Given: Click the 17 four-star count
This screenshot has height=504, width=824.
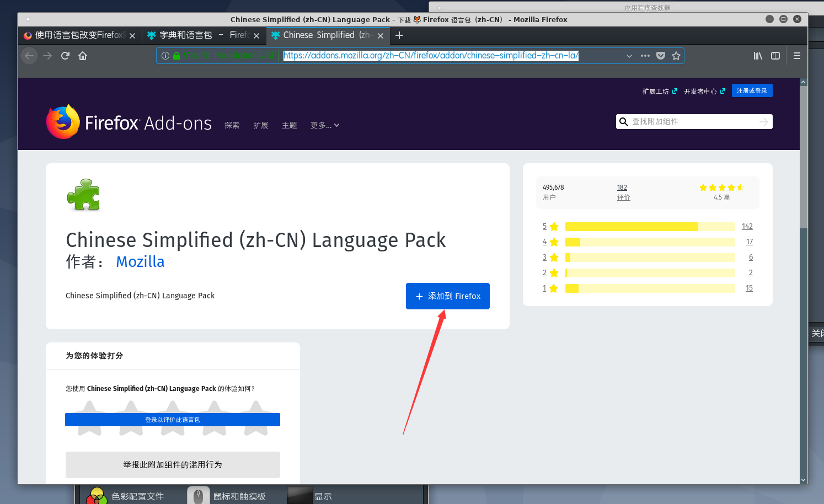Looking at the screenshot, I should point(750,242).
